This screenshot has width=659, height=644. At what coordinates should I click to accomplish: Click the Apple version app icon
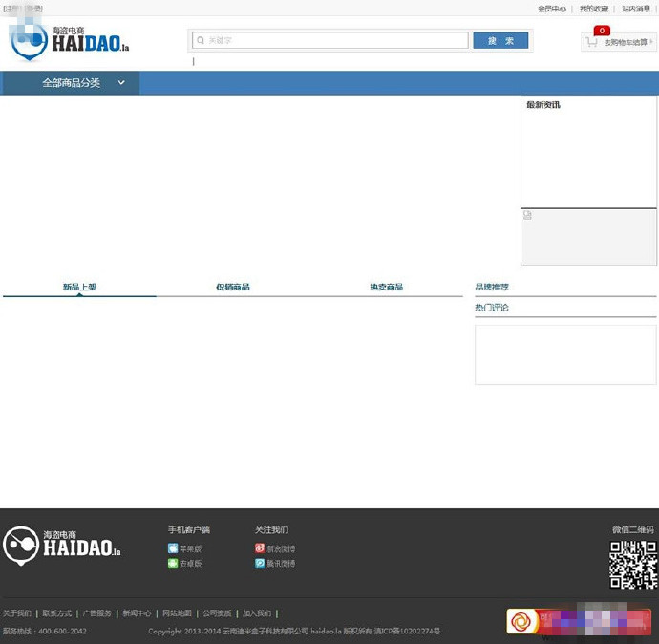tap(173, 548)
